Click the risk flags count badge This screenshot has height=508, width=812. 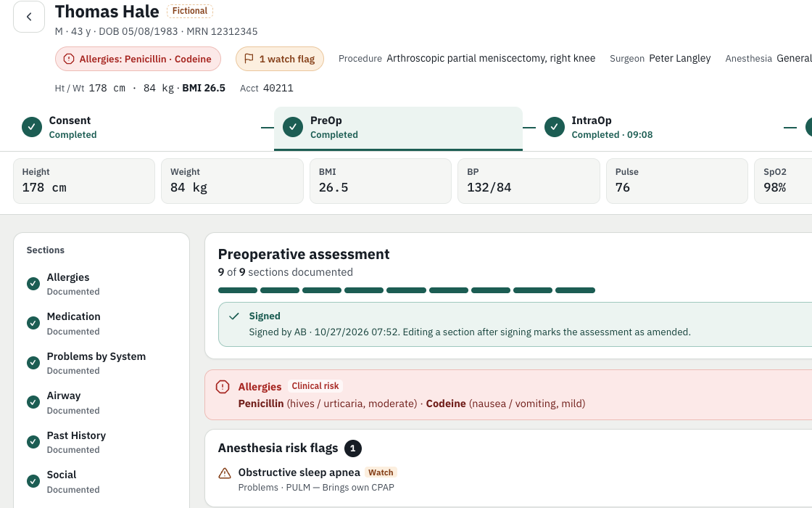pos(352,448)
